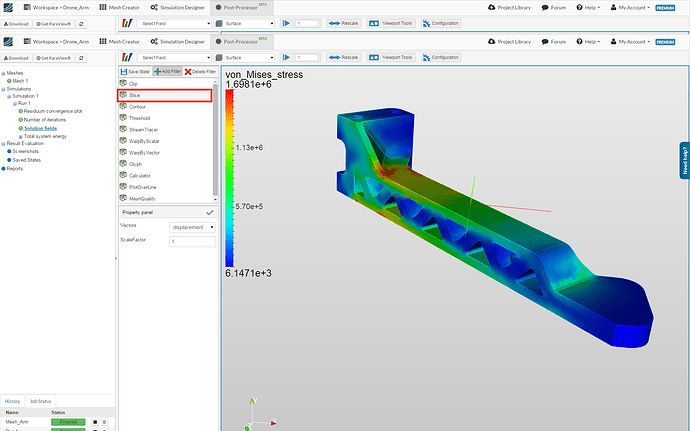Click the Save State button
The width and height of the screenshot is (690, 431).
134,72
